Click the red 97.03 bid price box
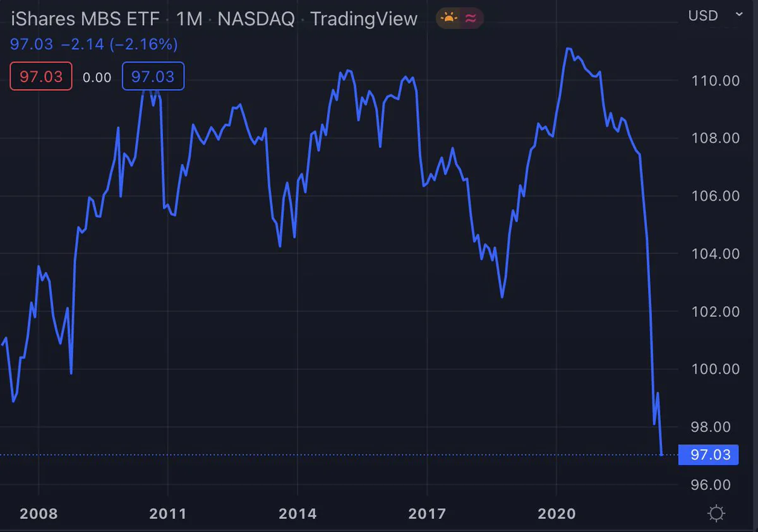 tap(41, 77)
